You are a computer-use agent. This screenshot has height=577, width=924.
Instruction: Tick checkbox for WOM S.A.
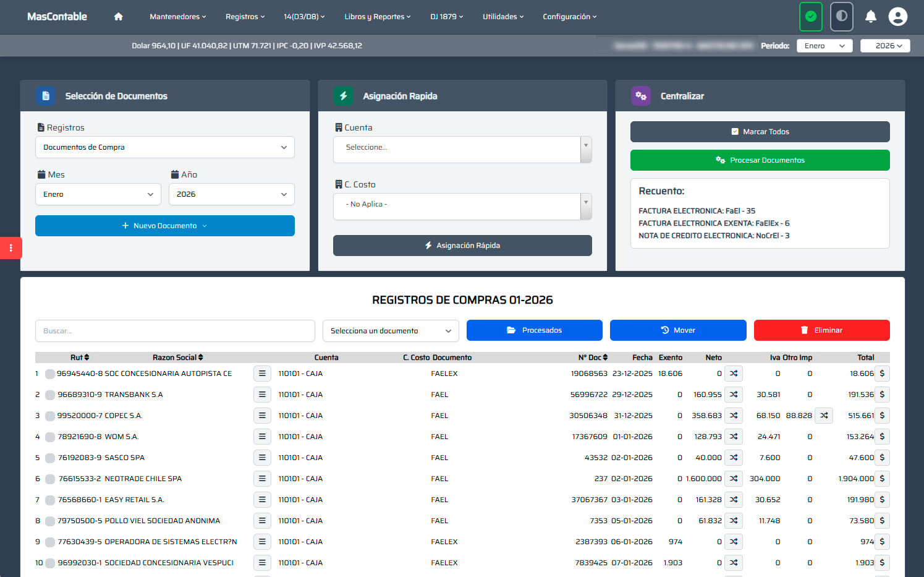point(50,437)
